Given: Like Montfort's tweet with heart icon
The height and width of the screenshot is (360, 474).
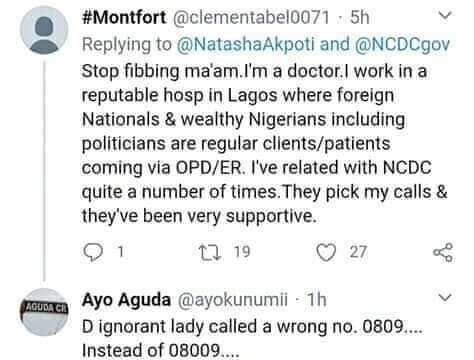Looking at the screenshot, I should [x=326, y=252].
